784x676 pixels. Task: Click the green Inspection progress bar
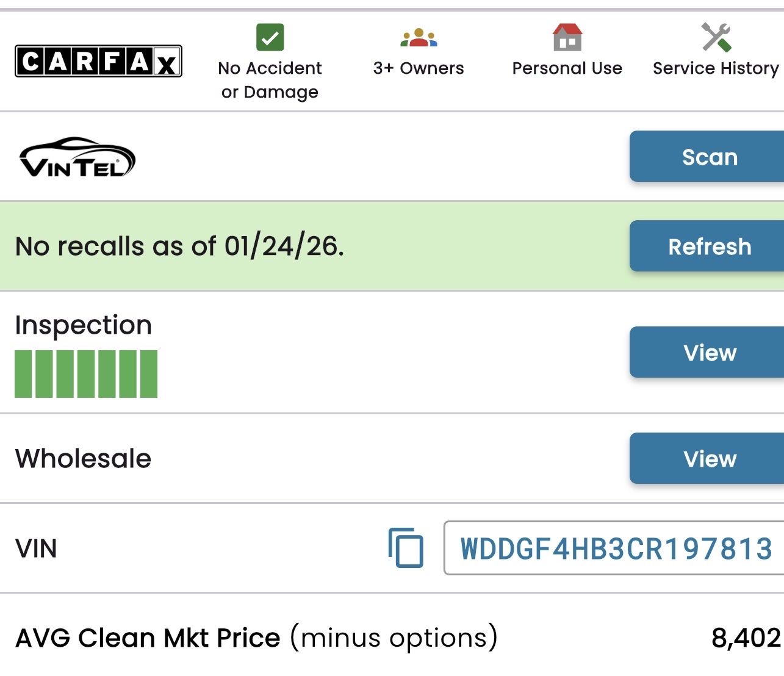[x=86, y=374]
